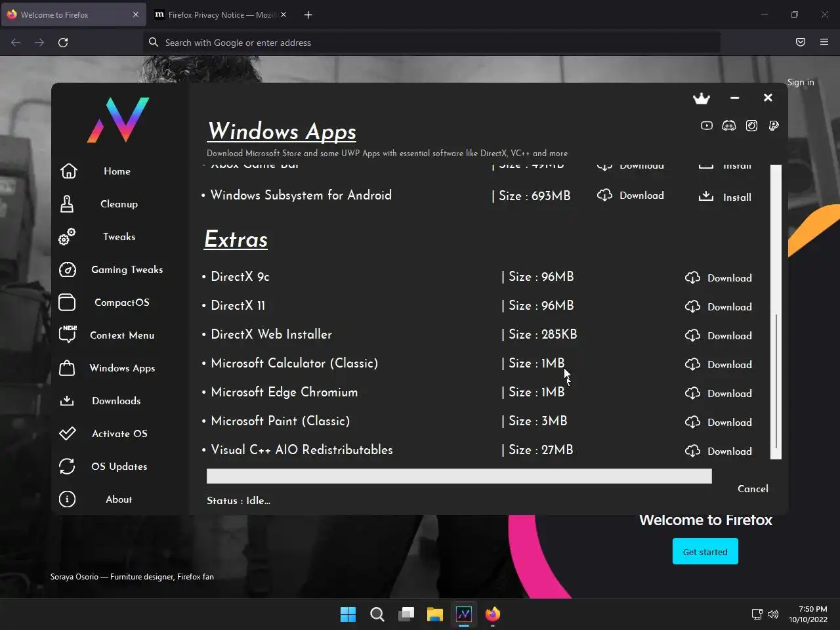Select the Tweaks gears icon

(x=67, y=237)
